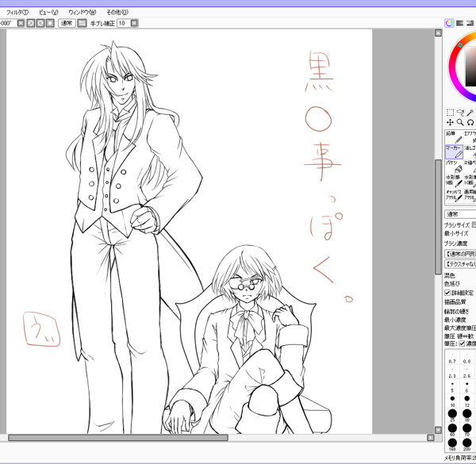Toggle the RGB slider panel

[x=460, y=23]
